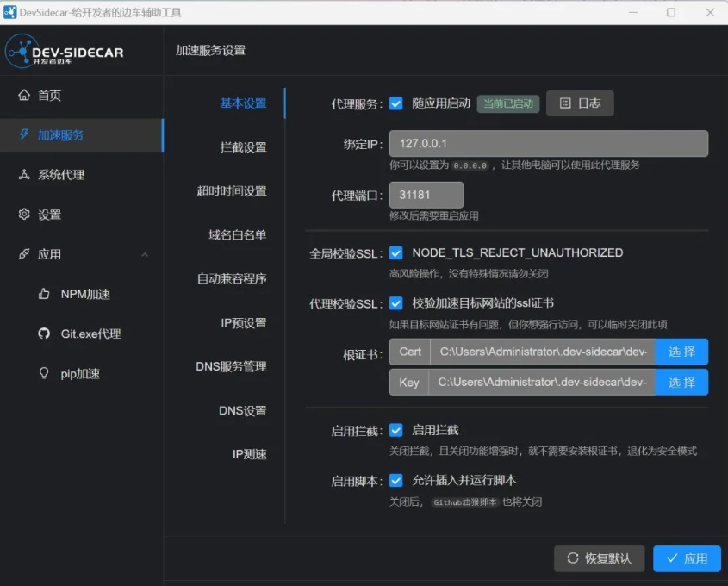Click the 修改后需要重启应用 hint text

[433, 216]
